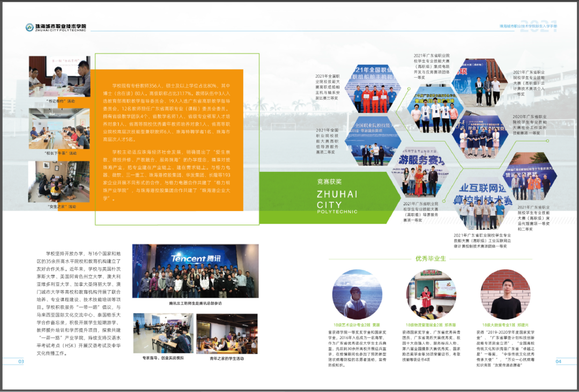Open the 专家指导、创业实战模拟 classroom photo
The image size is (579, 392).
pos(163,334)
